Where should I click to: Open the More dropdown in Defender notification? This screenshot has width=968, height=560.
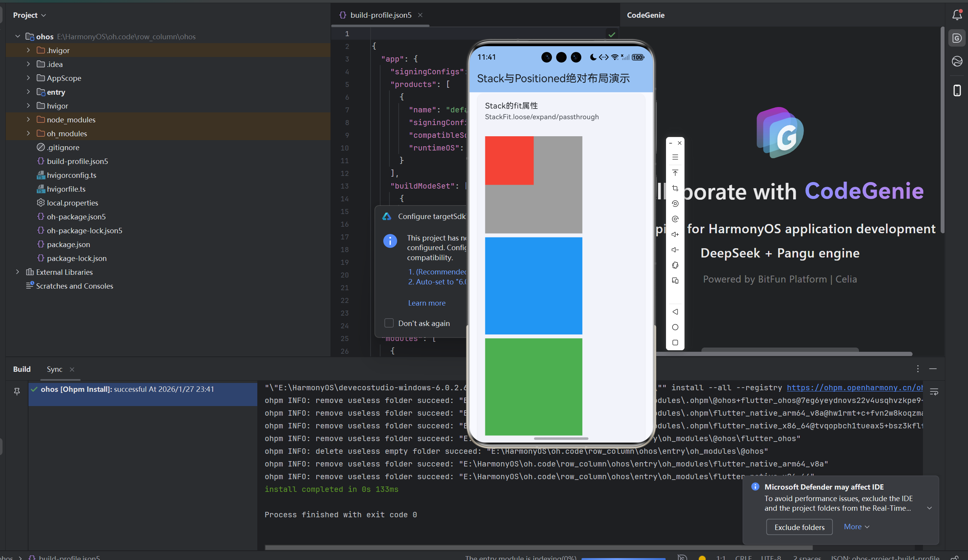click(x=857, y=527)
